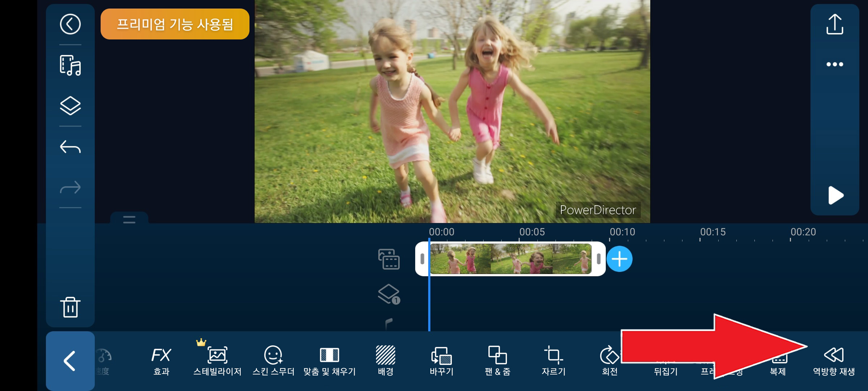The width and height of the screenshot is (868, 391).
Task: Open the 배경 background tool
Action: pos(386,360)
